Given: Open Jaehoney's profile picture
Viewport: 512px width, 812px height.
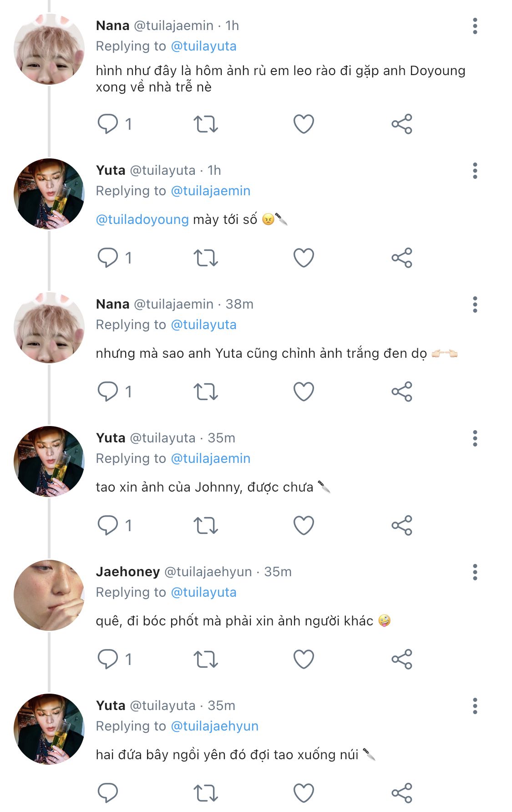Looking at the screenshot, I should [49, 595].
